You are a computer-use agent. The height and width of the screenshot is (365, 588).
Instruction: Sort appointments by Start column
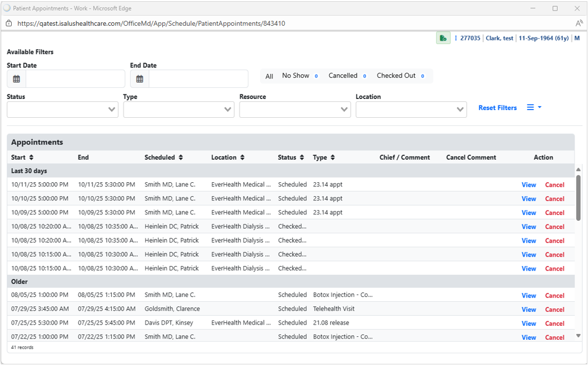point(31,158)
